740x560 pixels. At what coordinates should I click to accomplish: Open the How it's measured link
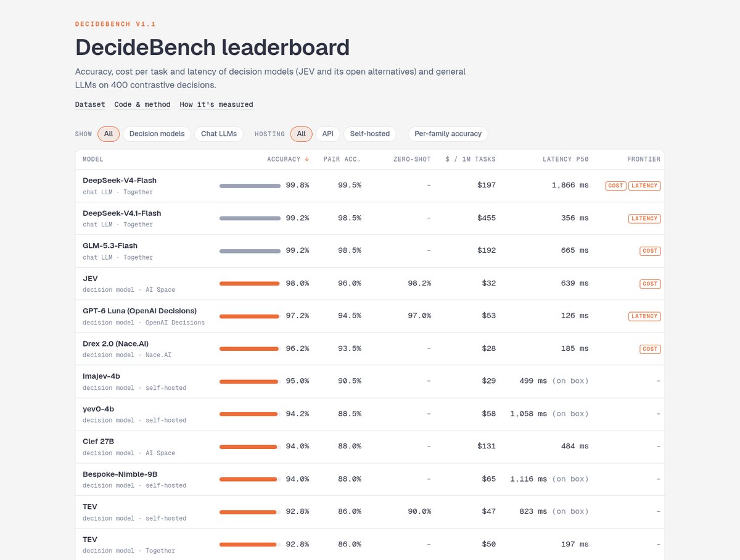pos(216,105)
